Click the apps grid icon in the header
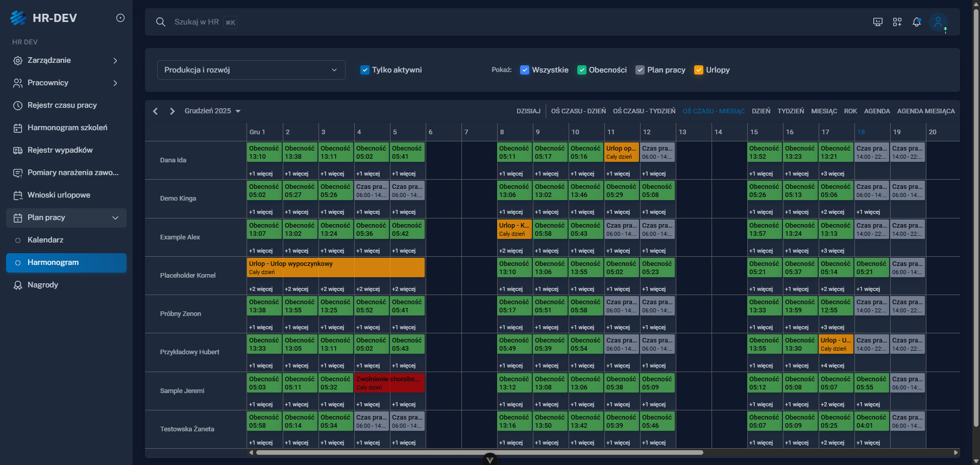 pyautogui.click(x=897, y=22)
